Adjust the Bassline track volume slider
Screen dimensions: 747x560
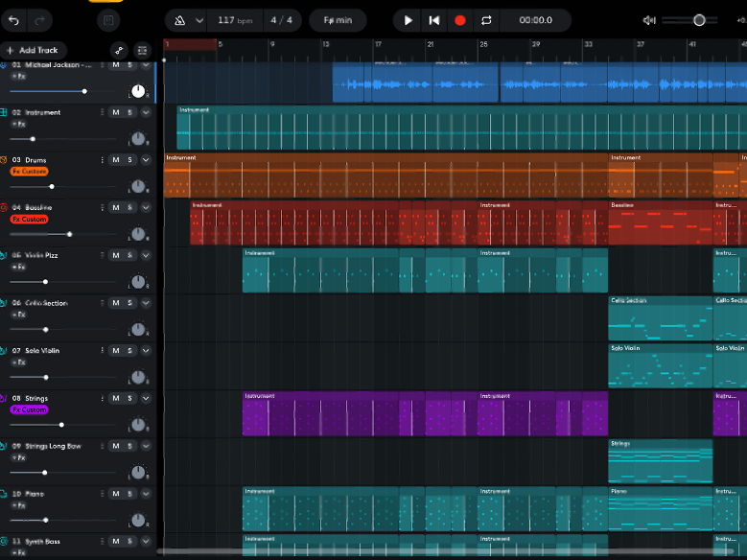click(70, 234)
